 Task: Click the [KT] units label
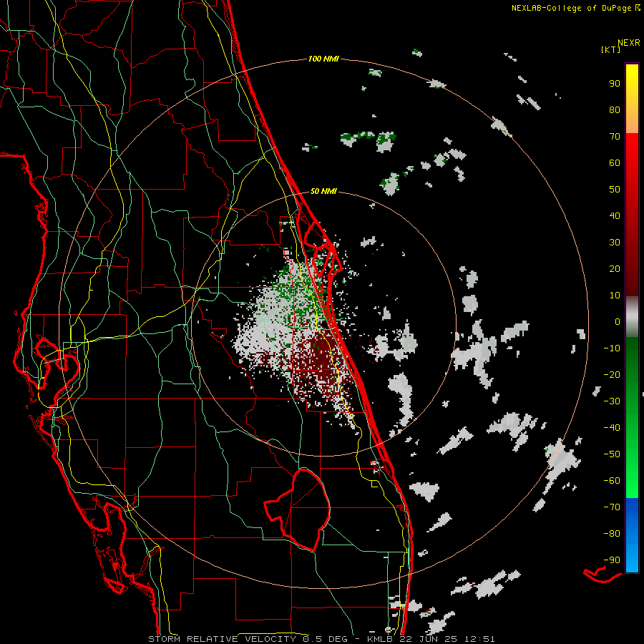tap(611, 49)
